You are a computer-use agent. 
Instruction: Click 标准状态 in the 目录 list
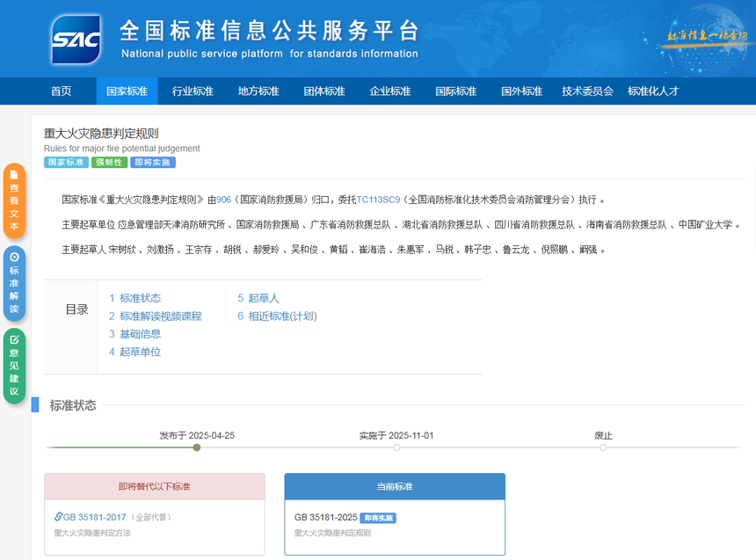[134, 299]
